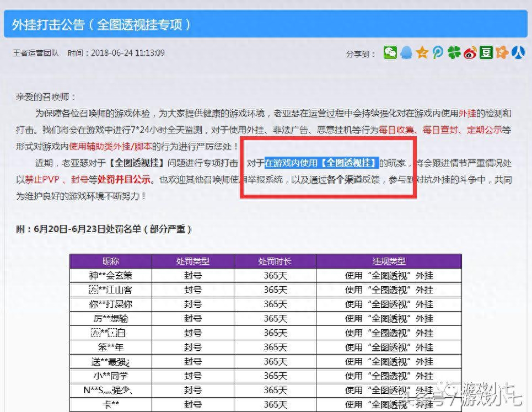Click the orange smiling star share icon

coord(502,53)
